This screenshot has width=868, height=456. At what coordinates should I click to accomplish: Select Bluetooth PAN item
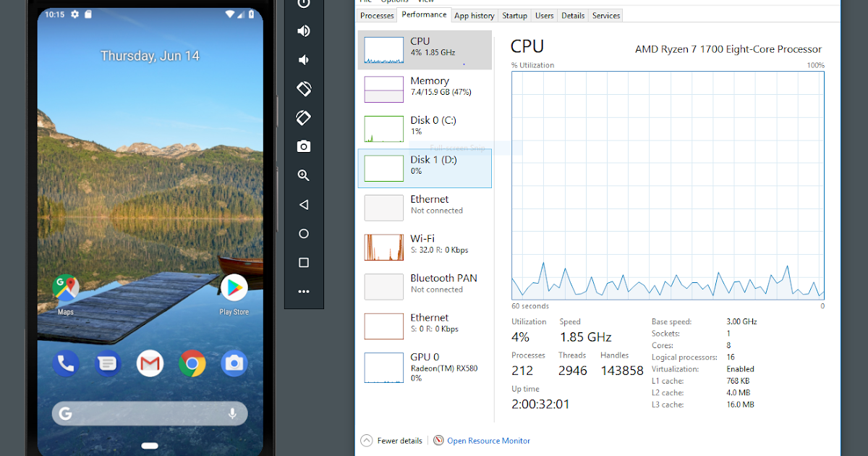[x=425, y=287]
